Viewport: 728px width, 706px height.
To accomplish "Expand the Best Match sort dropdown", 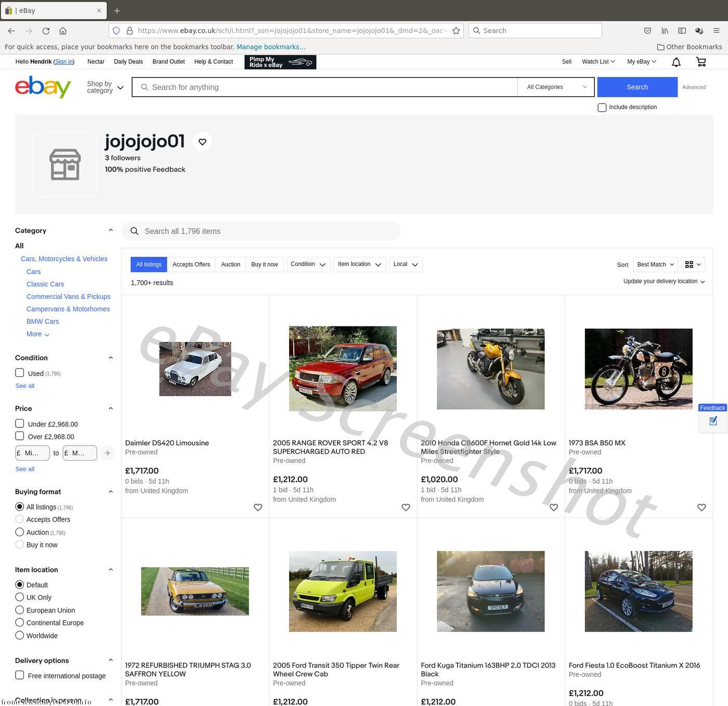I will (x=655, y=265).
